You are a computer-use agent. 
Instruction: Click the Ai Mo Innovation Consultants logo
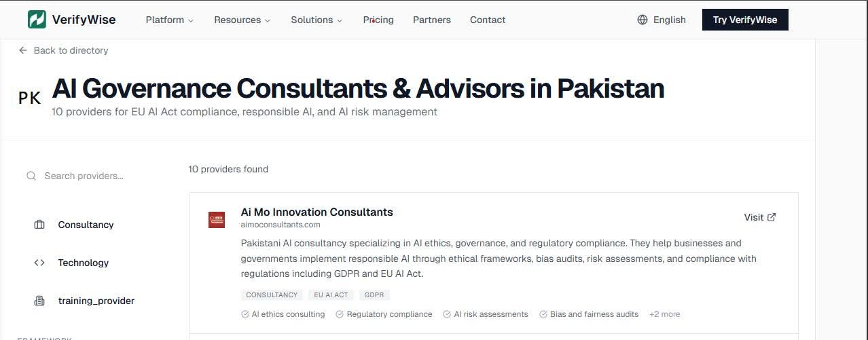pyautogui.click(x=216, y=219)
